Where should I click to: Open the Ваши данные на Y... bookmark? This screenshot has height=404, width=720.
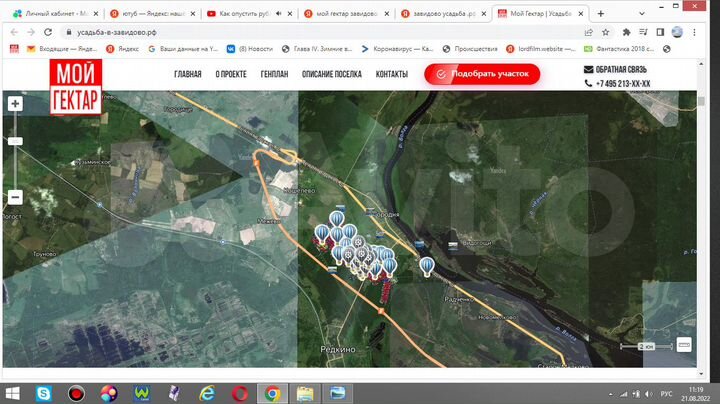183,49
